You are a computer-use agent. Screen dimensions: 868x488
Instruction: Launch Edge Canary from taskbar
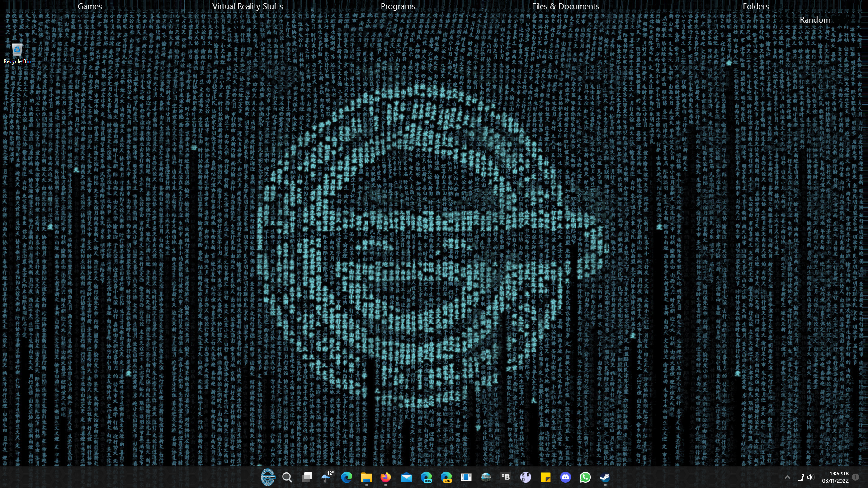[446, 477]
